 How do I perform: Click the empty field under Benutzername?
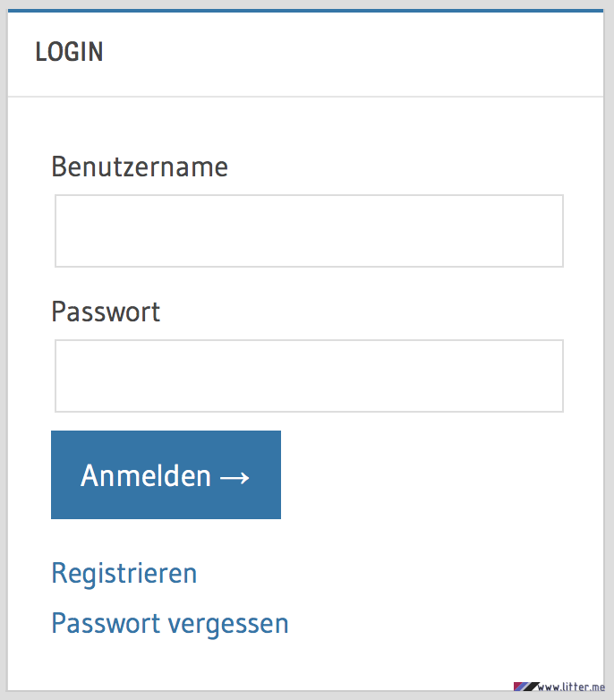click(x=309, y=231)
